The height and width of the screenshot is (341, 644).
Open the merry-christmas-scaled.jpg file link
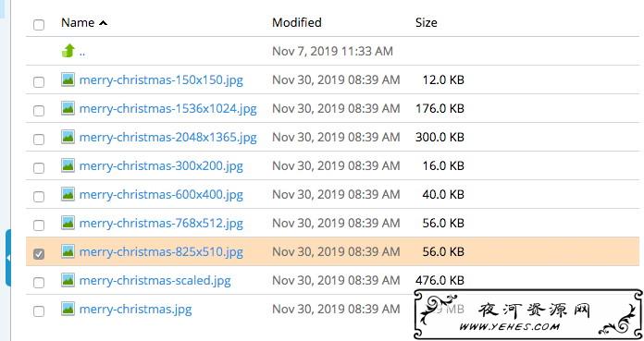155,280
